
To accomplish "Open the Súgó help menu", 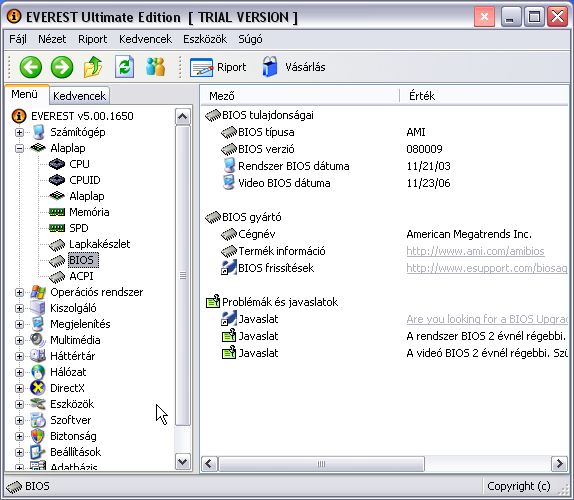I will [x=250, y=39].
